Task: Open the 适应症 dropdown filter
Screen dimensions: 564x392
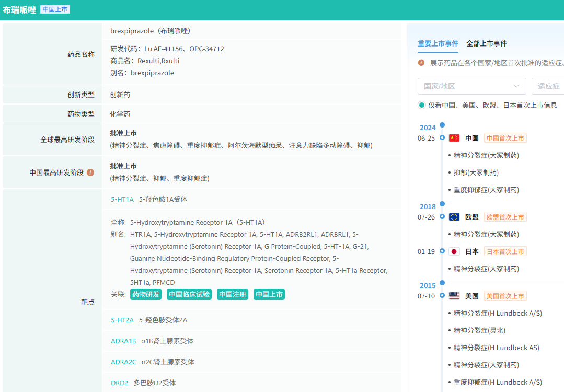Action: (547, 86)
